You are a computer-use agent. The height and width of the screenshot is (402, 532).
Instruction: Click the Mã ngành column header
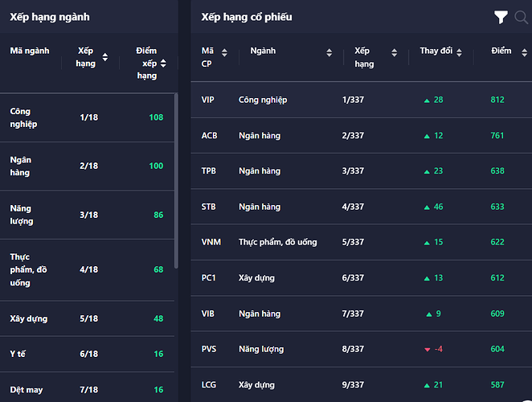(x=30, y=51)
